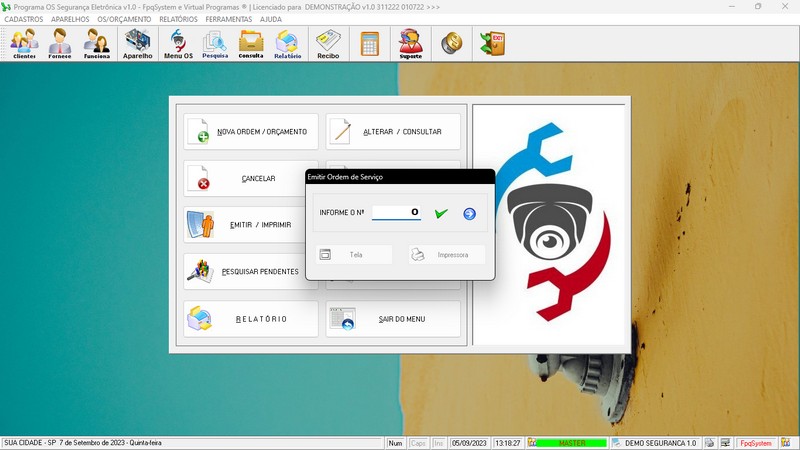800x450 pixels.
Task: Focus the INFORME O Nº input field
Action: (x=396, y=212)
